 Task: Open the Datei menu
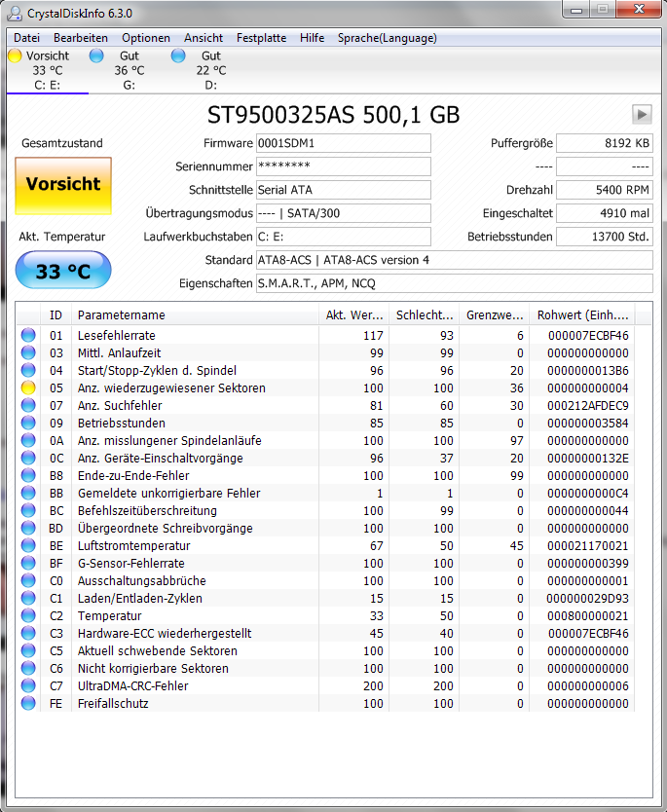(x=26, y=38)
